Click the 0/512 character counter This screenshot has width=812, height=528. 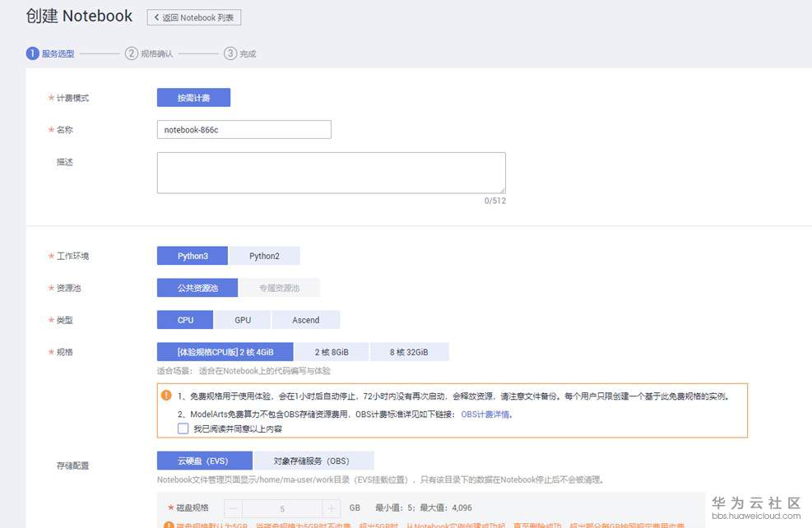click(x=495, y=201)
